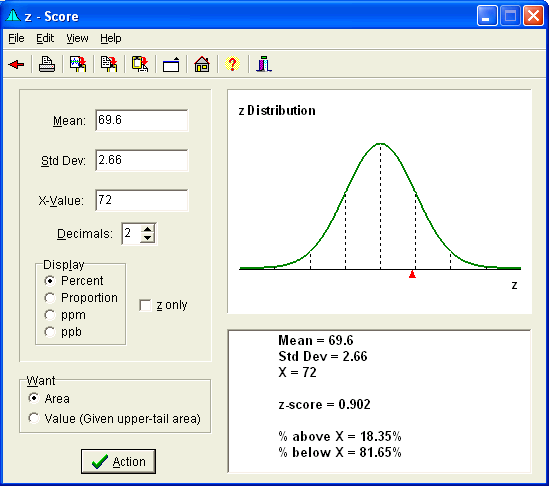Image resolution: width=549 pixels, height=486 pixels.
Task: Click into the X-Value input field
Action: [x=142, y=200]
